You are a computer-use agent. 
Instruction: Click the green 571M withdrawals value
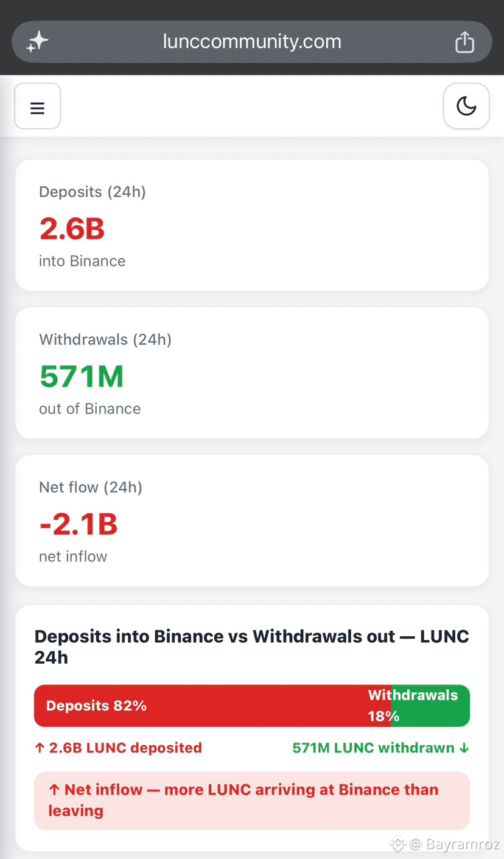tap(82, 376)
